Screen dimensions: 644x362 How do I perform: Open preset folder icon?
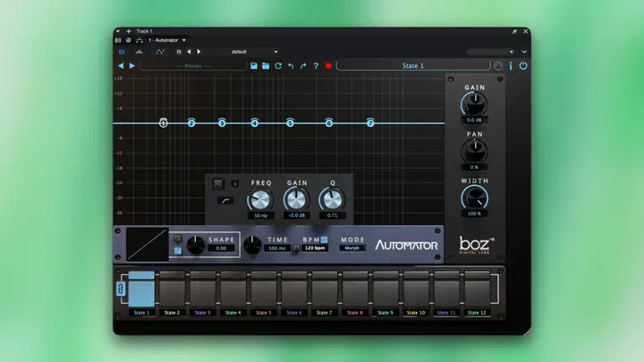[x=266, y=65]
